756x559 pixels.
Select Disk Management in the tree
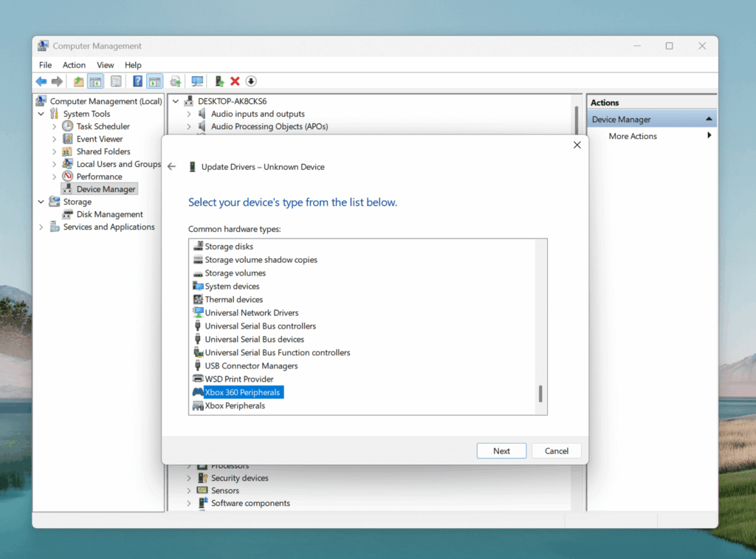[x=109, y=215]
